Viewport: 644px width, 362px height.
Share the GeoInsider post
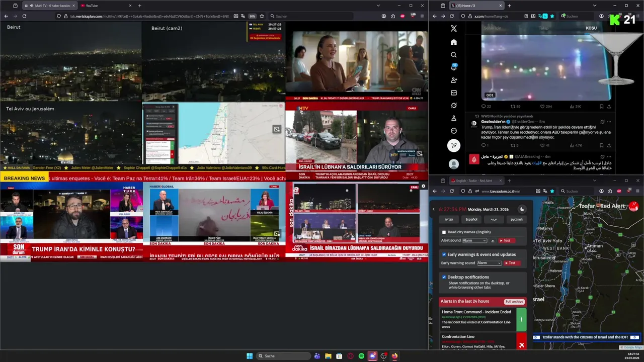point(609,146)
